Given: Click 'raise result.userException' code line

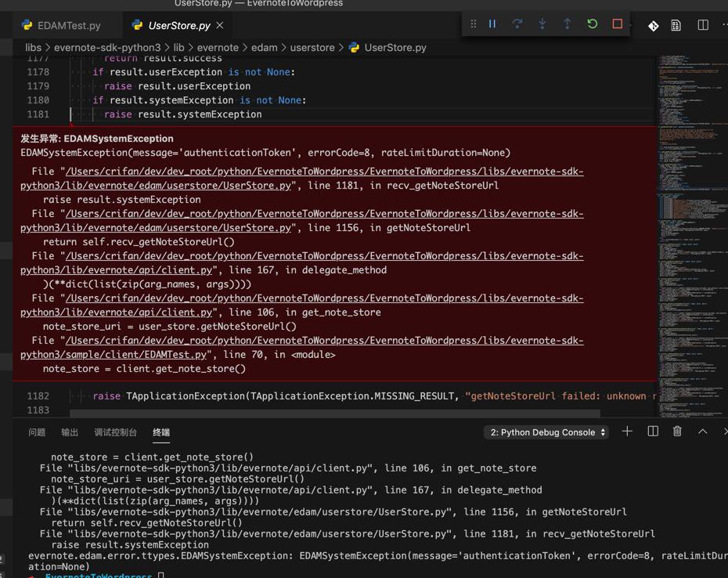Looking at the screenshot, I should point(178,86).
